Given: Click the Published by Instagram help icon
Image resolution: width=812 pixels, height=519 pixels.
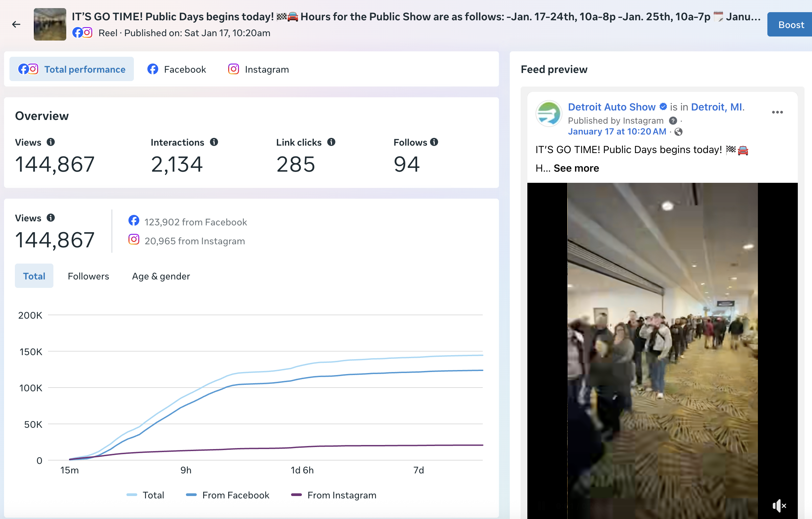Looking at the screenshot, I should [x=673, y=121].
